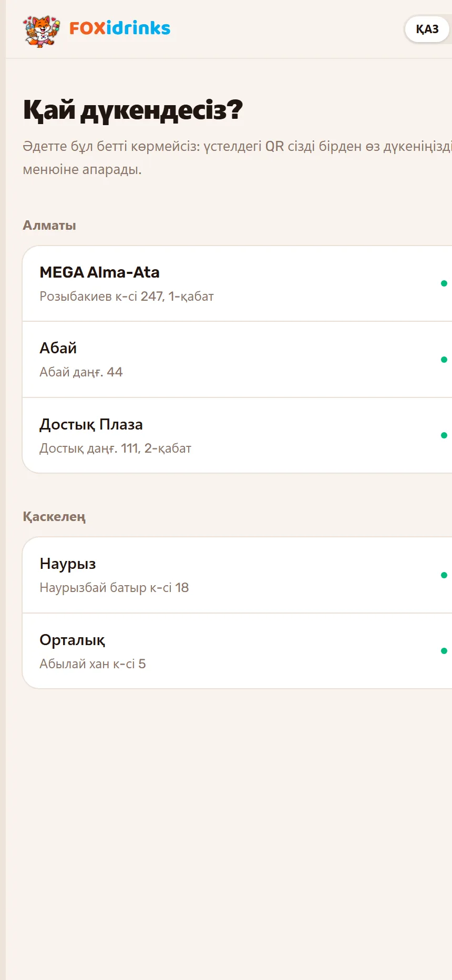Click the Қаскелең city section header

(54, 517)
